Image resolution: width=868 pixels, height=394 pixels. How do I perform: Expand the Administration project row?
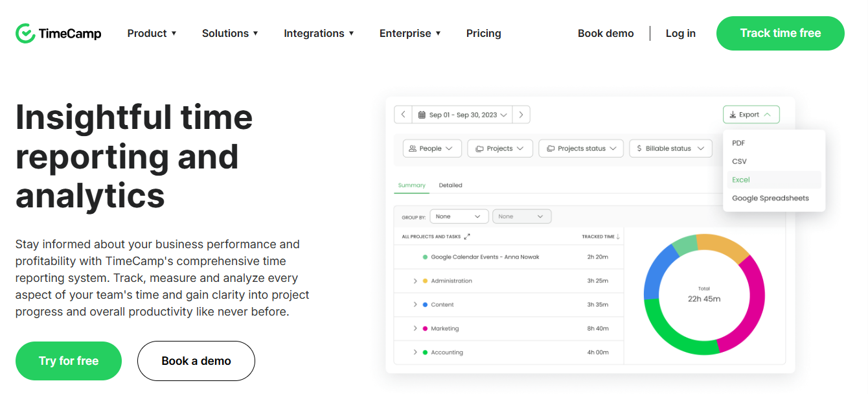tap(415, 281)
